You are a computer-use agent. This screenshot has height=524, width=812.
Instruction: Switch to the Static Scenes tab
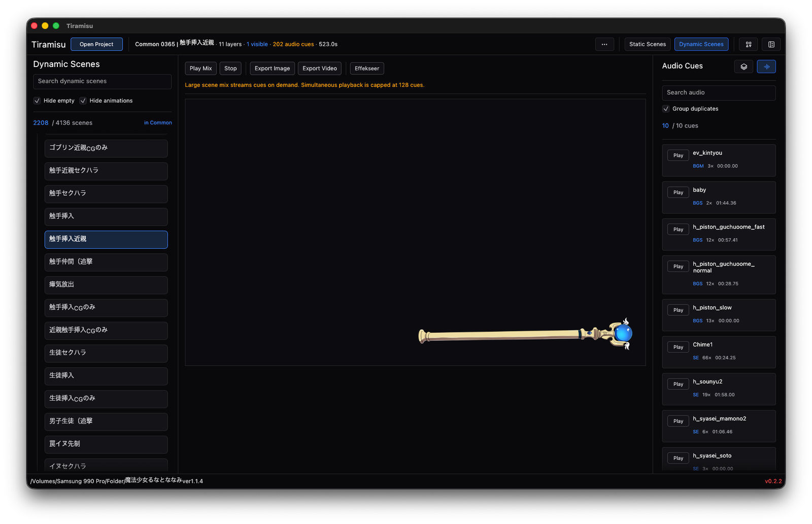click(648, 44)
